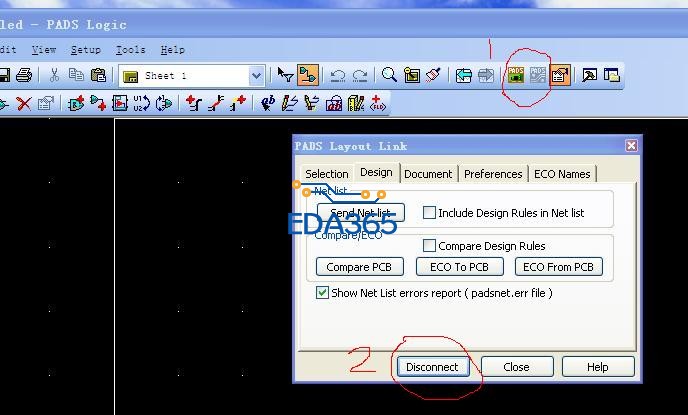688x415 pixels.
Task: Click the Paste clipboard icon
Action: pos(98,75)
